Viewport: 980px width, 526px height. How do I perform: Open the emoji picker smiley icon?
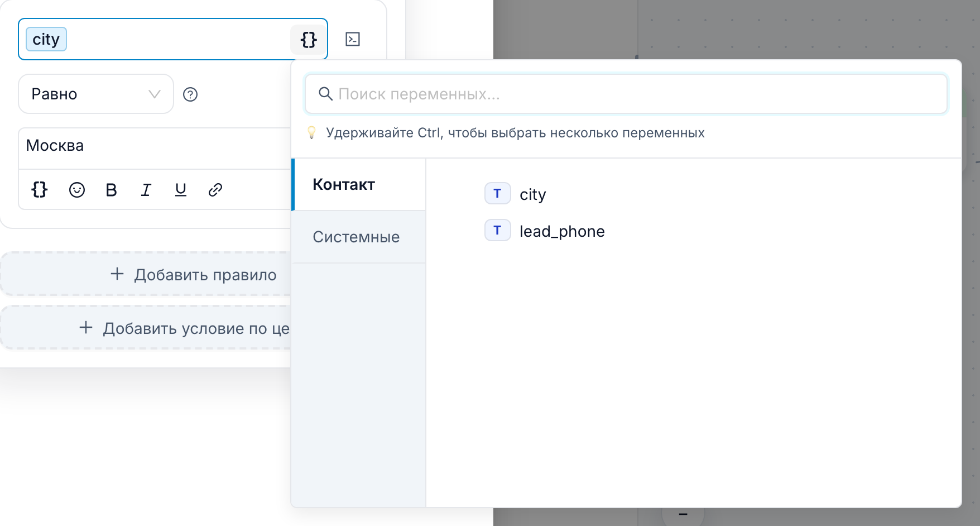(77, 190)
